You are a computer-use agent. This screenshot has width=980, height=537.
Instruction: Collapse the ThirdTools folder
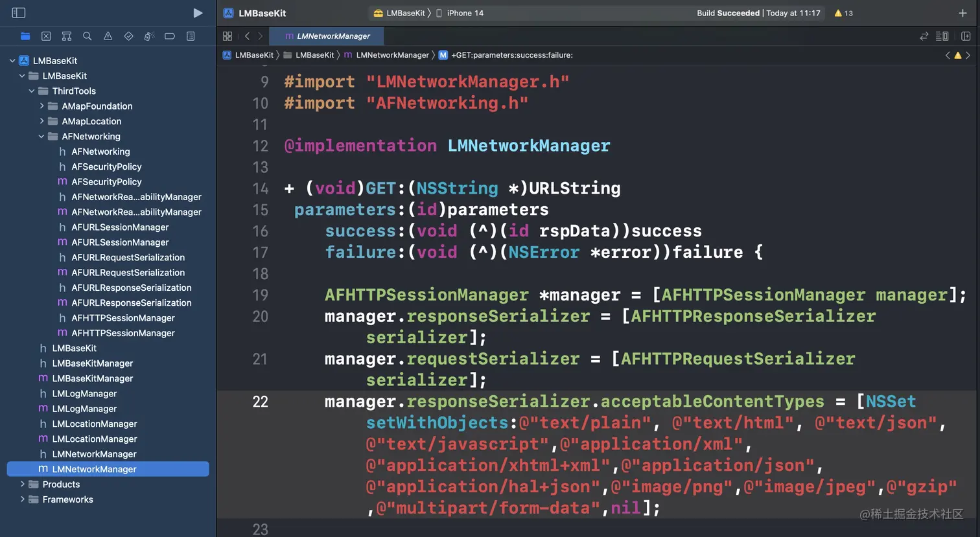(x=32, y=91)
